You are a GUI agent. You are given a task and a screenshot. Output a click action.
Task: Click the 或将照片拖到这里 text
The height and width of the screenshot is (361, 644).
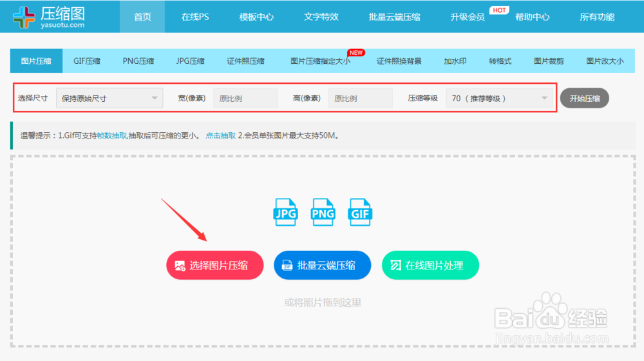click(x=323, y=302)
